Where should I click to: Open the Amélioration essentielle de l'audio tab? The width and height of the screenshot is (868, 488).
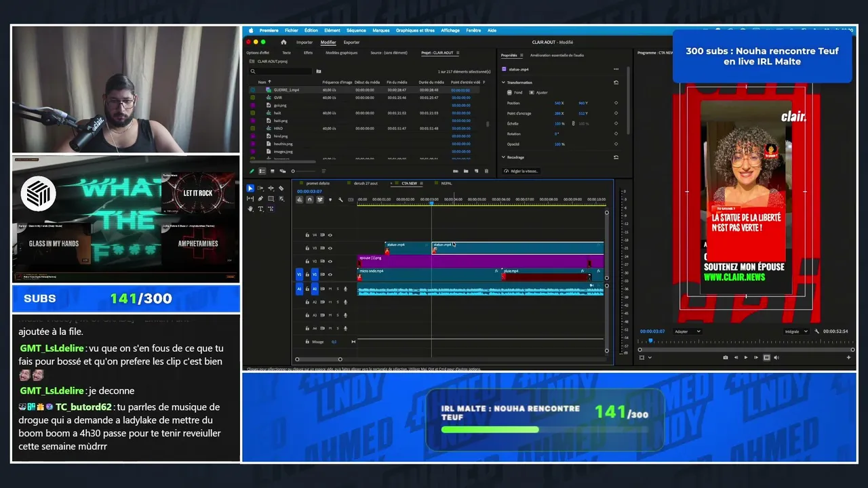pos(557,56)
